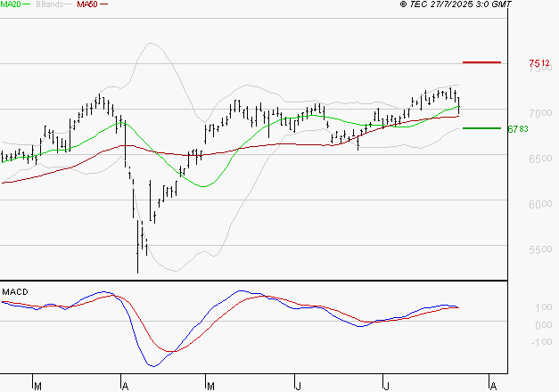Click the first 'A' month marker on time axis
This screenshot has height=392, width=559.
[124, 386]
